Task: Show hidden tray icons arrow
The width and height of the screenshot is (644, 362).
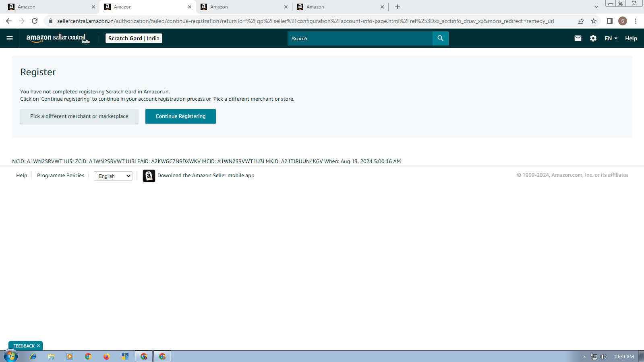Action: point(584,357)
